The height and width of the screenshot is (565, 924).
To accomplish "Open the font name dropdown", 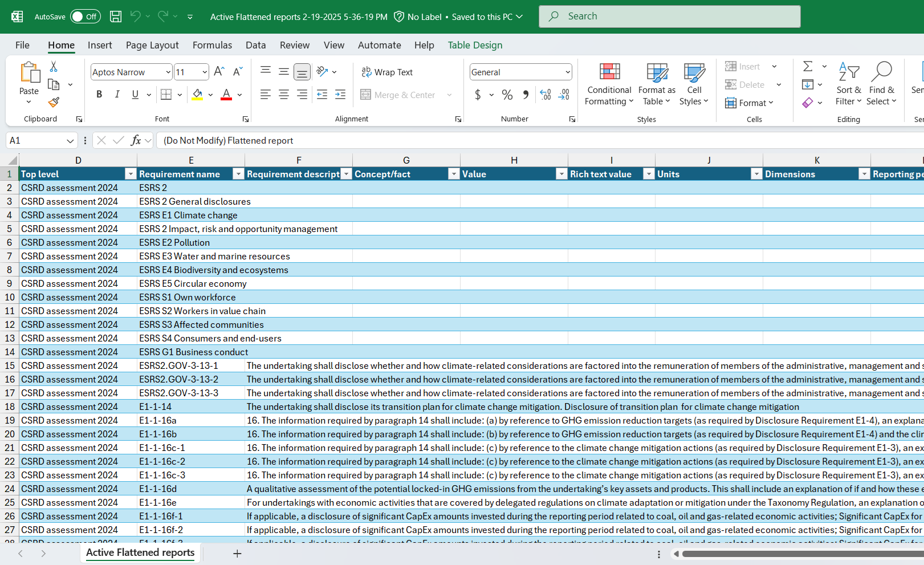I will (x=168, y=72).
